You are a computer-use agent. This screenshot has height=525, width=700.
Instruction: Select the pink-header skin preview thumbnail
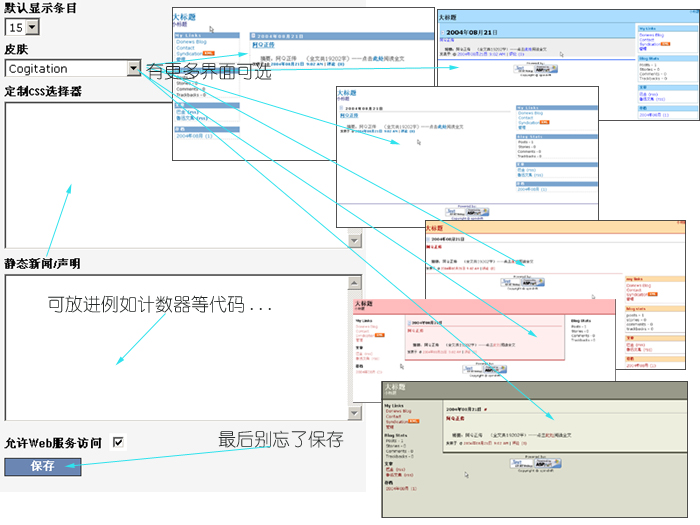point(480,336)
